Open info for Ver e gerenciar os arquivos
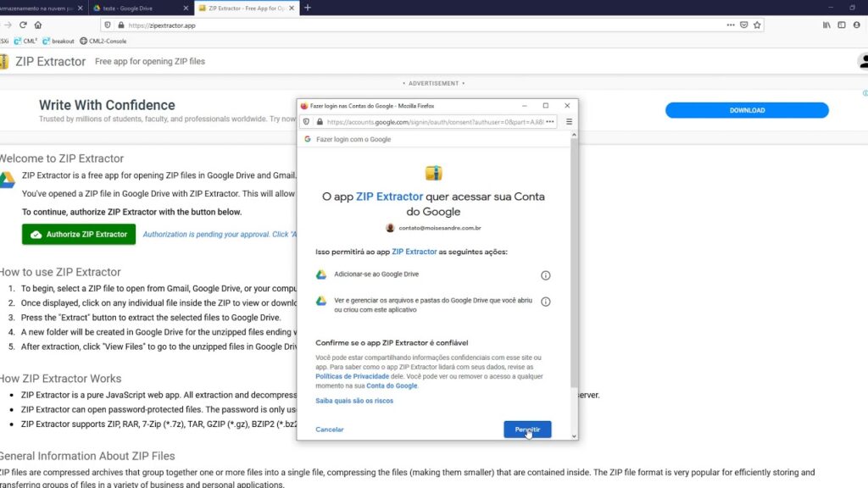 pyautogui.click(x=545, y=302)
